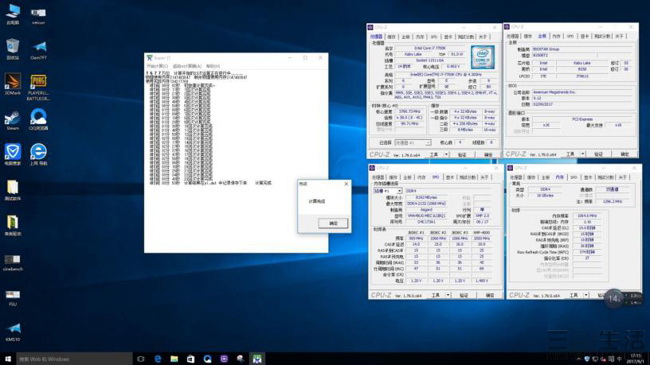650x365 pixels.
Task: Open the Bench tab in the processor window
Action: click(466, 37)
